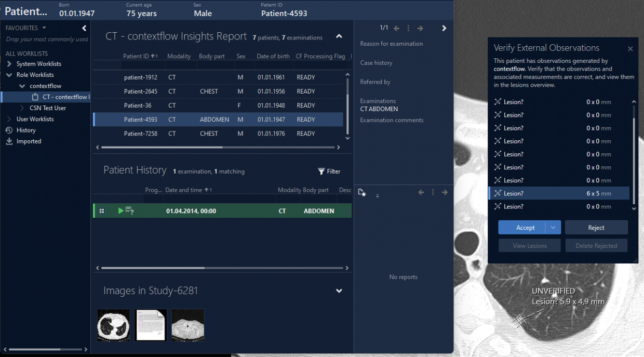Click the new report icon with star
Viewport: 644px width, 357px height.
click(362, 193)
